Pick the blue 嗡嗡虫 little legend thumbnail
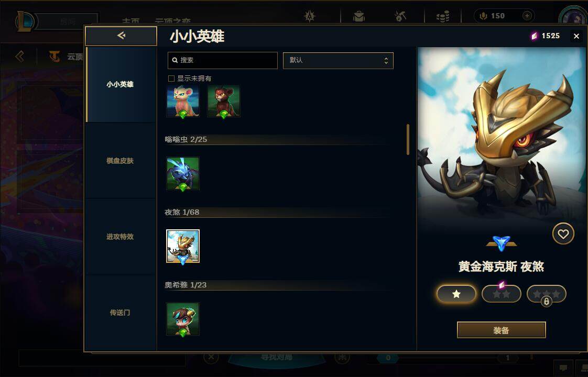 click(x=182, y=173)
